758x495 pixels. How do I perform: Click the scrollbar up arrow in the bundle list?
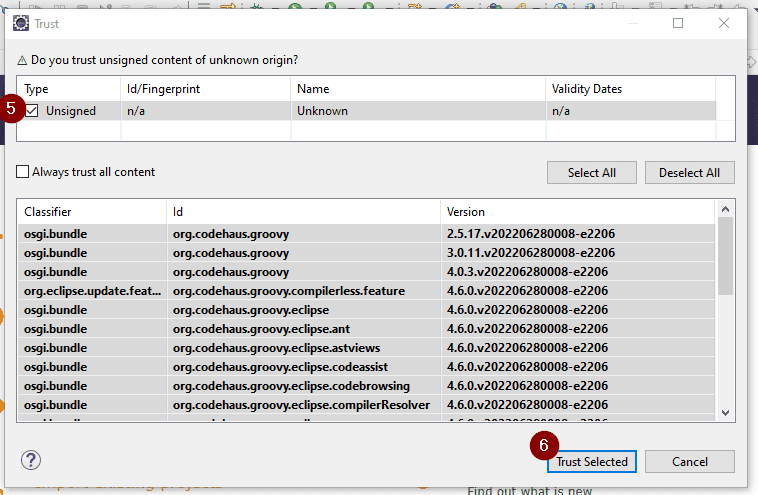pos(725,207)
